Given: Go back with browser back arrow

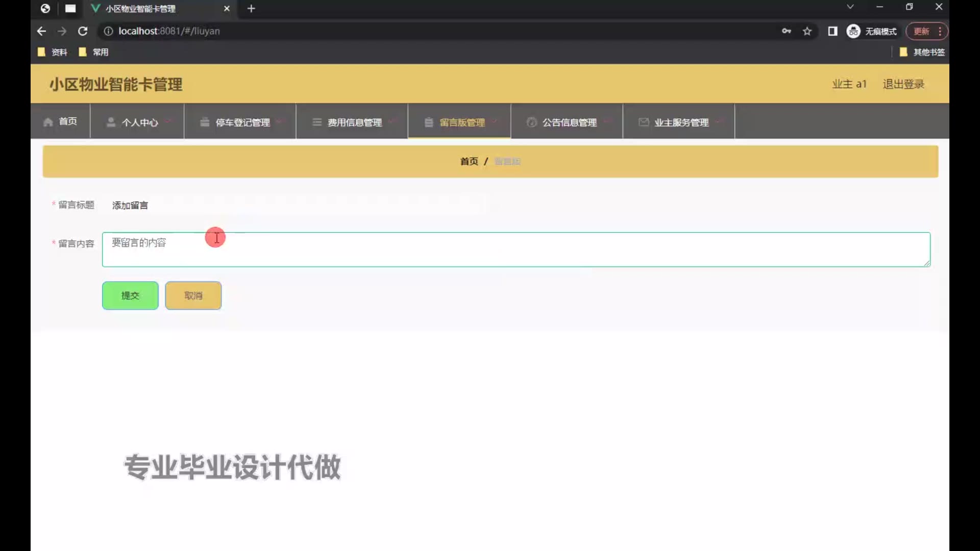Looking at the screenshot, I should (41, 31).
